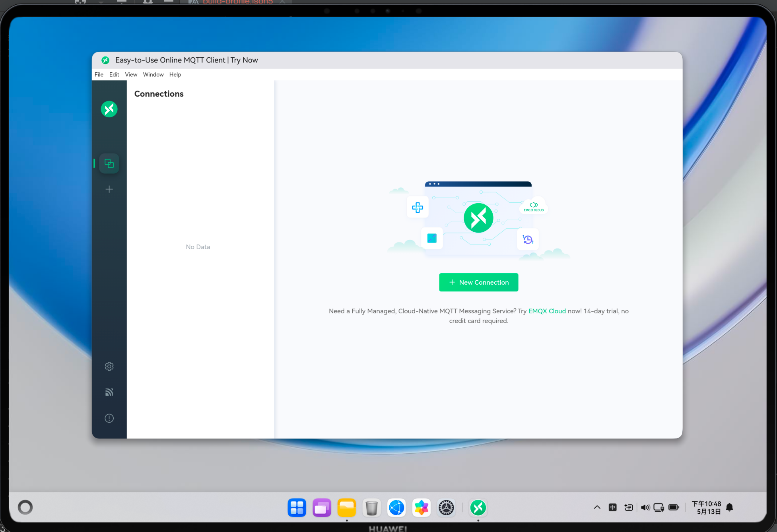Open the colorful Gallery app in the dock

click(x=422, y=507)
